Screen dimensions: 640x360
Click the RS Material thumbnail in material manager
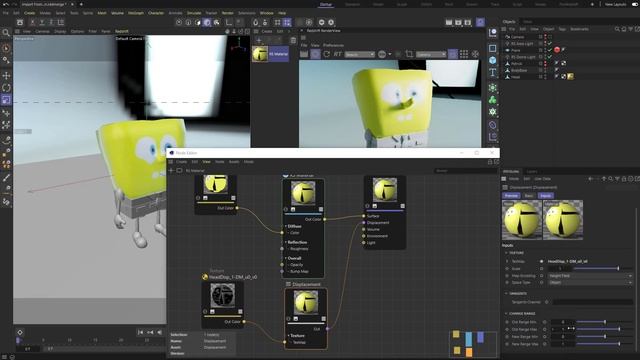point(260,54)
